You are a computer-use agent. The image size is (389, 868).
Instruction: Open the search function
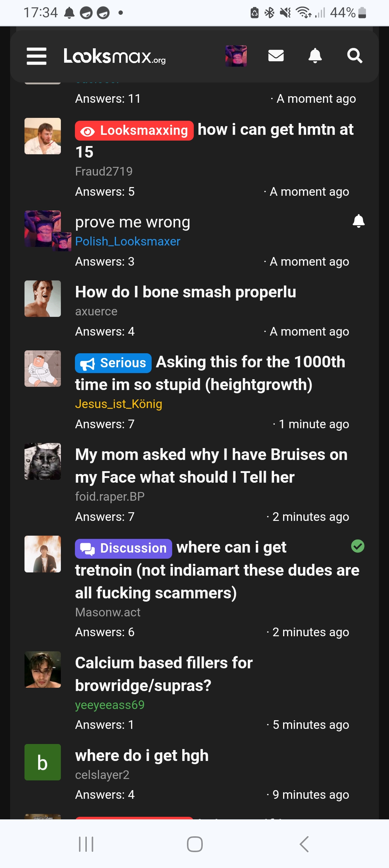355,56
